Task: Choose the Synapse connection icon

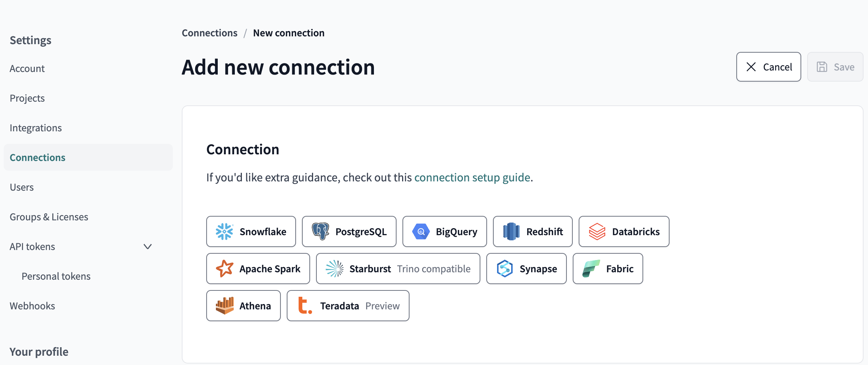Action: coord(504,269)
